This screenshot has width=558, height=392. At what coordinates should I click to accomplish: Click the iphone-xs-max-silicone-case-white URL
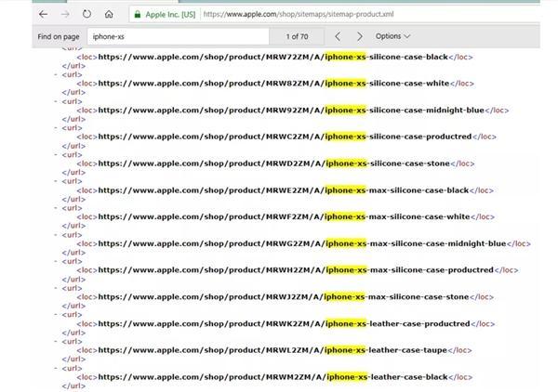(285, 216)
